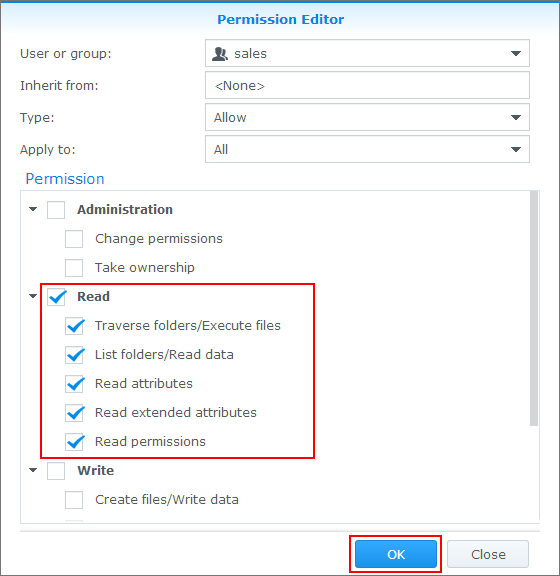The height and width of the screenshot is (576, 560).
Task: Uncheck Traverse folders/Execute files
Action: coord(74,326)
